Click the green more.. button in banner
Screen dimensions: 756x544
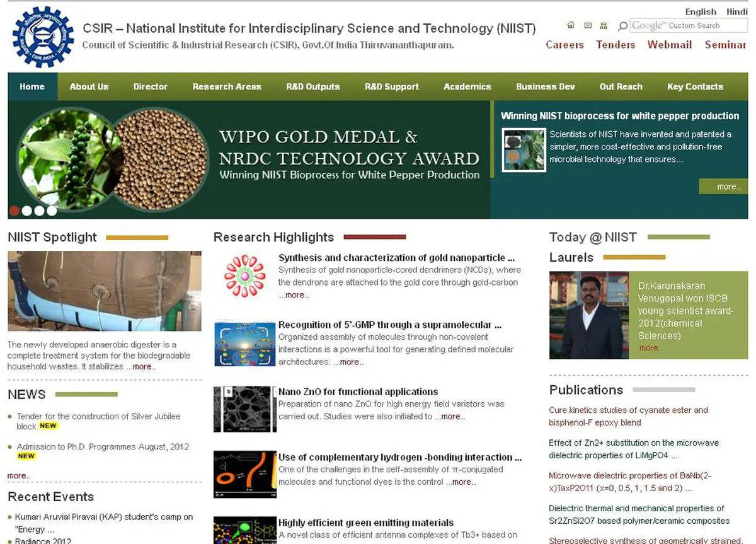723,187
